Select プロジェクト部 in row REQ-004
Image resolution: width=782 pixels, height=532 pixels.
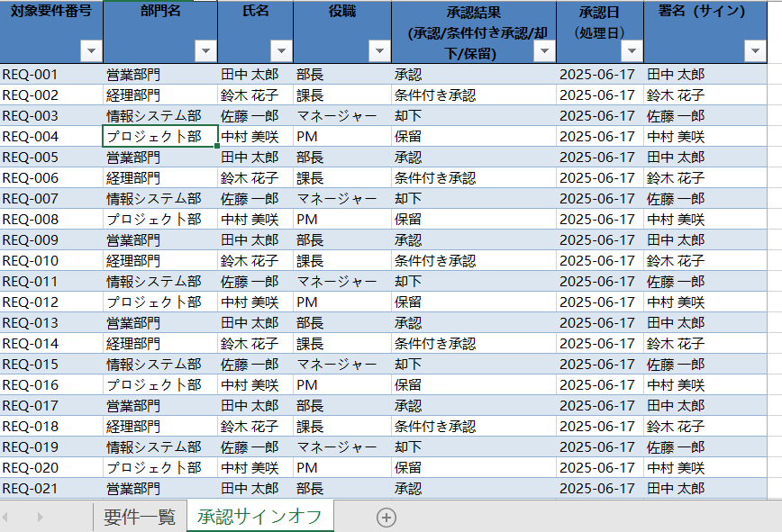tap(160, 137)
